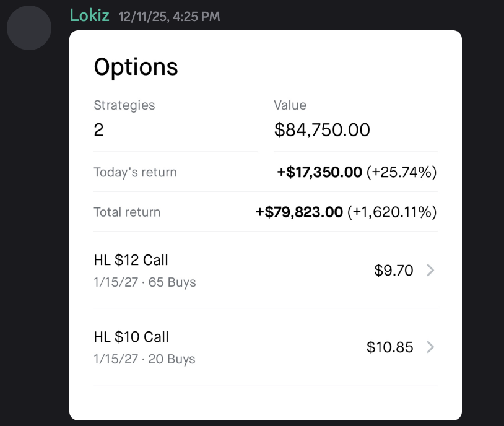Click the 1/15/27 · 65 Buys subtitle
504x426 pixels.
(x=145, y=282)
